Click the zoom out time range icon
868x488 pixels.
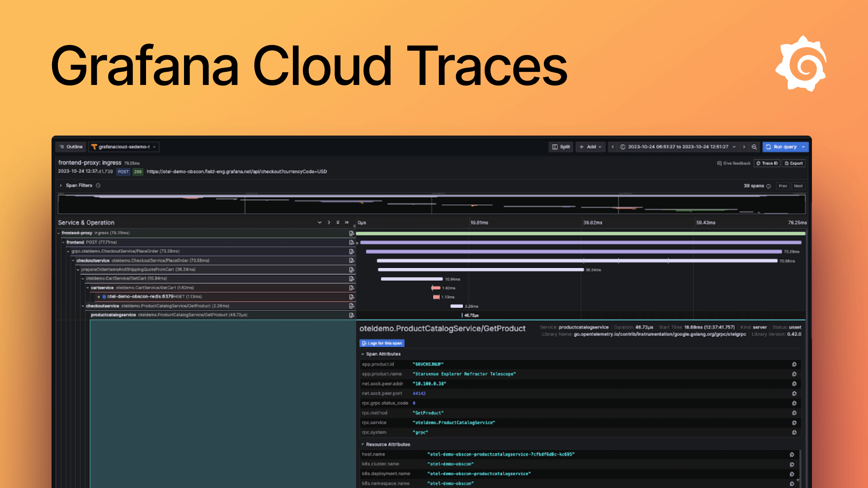(x=754, y=147)
